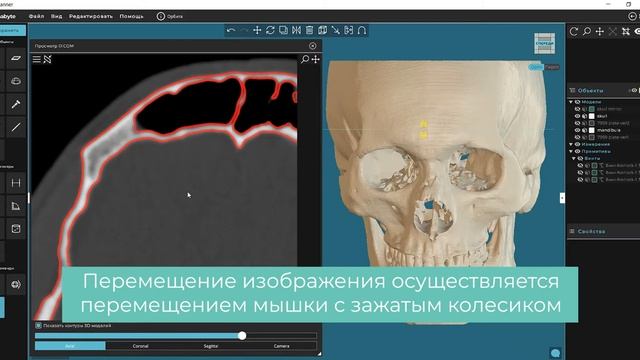Image resolution: width=640 pixels, height=360 pixels.
Task: Select the distance measurement tool in sidebar
Action: 16,183
